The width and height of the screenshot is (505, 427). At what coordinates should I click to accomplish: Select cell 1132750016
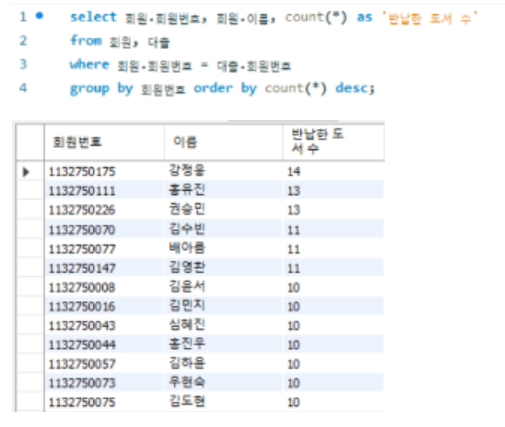[104, 306]
